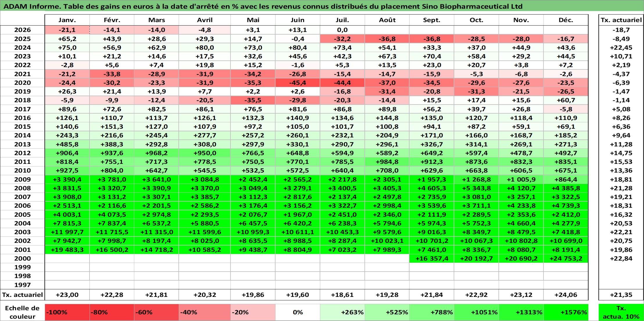The height and width of the screenshot is (321, 644).
Task: Select the '+144,8' cell in the 2016 row
Action: 387,118
